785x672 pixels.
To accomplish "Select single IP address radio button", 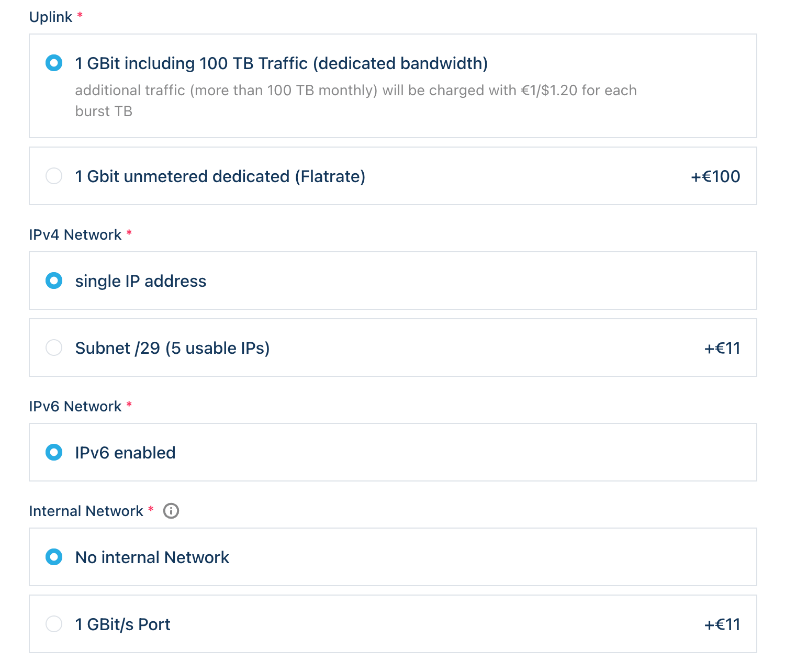I will (x=54, y=281).
